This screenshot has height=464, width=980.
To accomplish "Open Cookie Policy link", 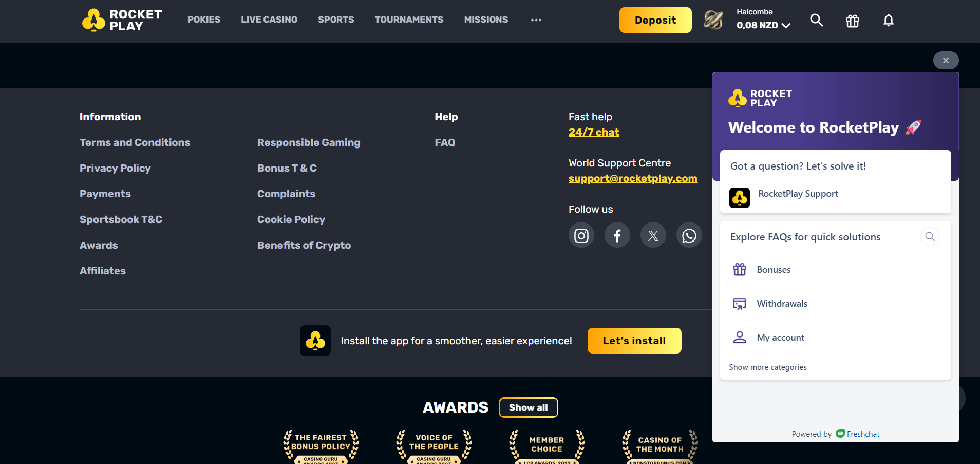I will pos(291,219).
